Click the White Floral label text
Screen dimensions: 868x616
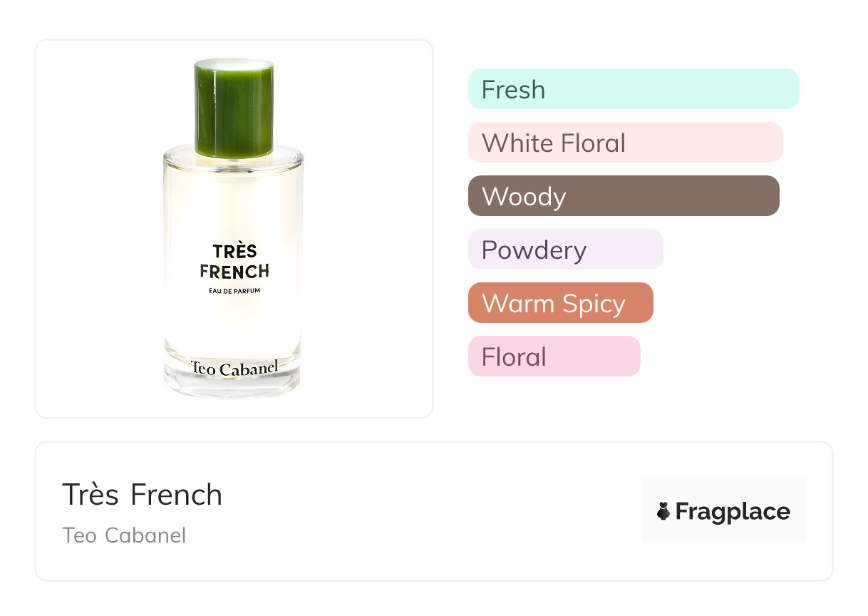point(553,143)
